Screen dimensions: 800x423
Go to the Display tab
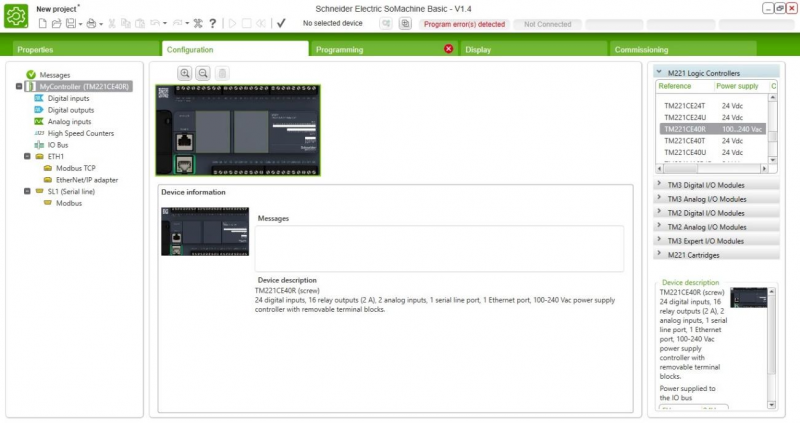click(534, 49)
